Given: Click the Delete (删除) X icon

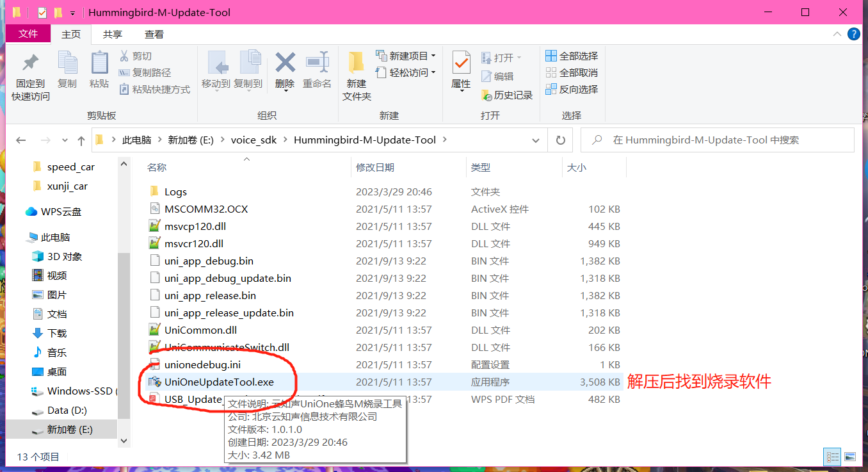Looking at the screenshot, I should [285, 63].
